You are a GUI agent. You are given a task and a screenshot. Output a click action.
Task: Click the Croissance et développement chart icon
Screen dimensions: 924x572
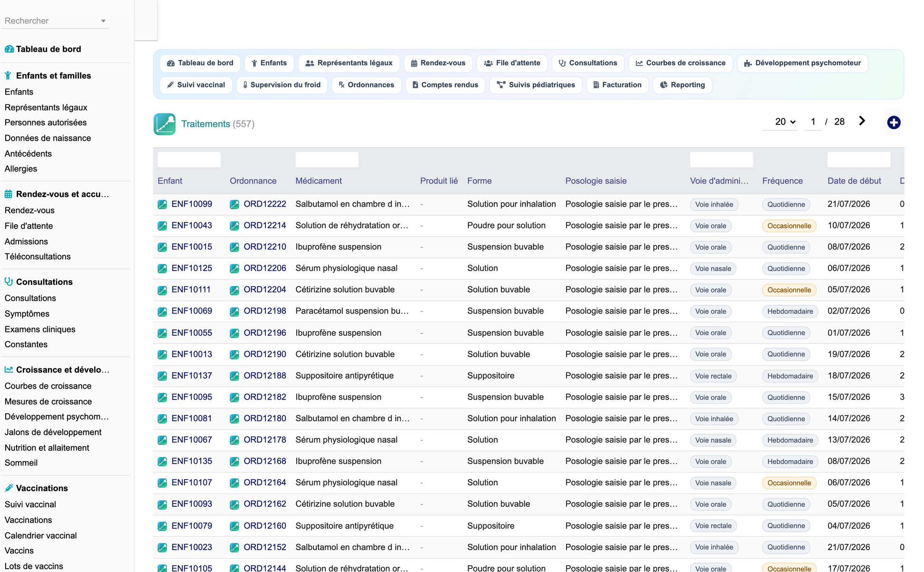click(x=9, y=370)
